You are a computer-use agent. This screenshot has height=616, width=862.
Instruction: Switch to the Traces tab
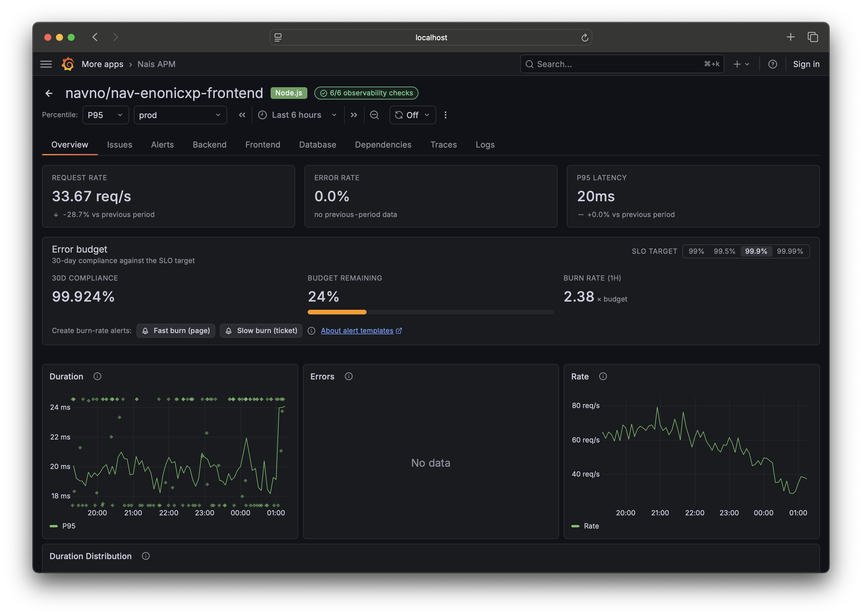click(x=443, y=144)
